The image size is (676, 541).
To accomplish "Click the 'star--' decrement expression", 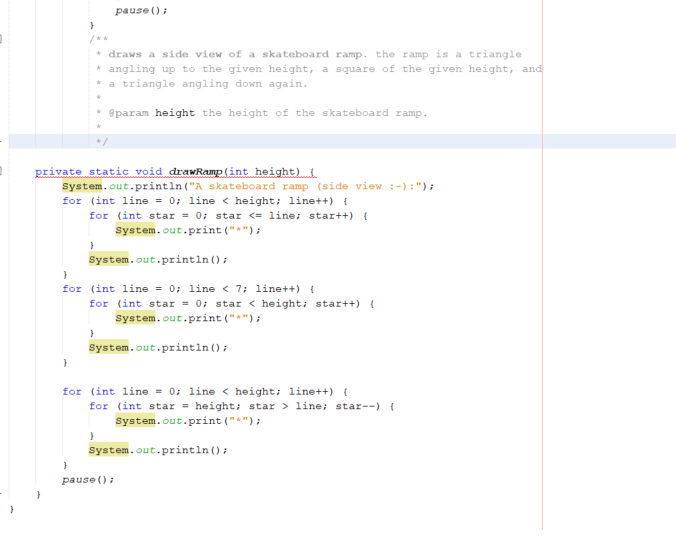I will [x=355, y=406].
